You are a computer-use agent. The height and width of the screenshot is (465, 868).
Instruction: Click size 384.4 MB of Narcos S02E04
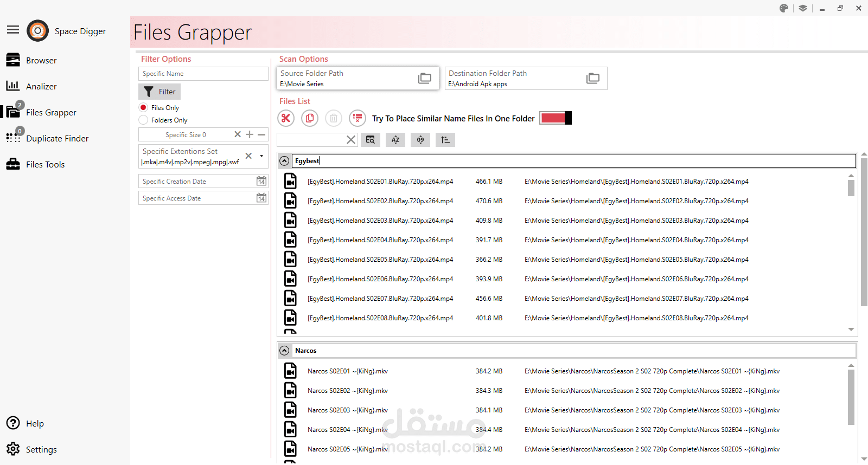click(x=489, y=429)
